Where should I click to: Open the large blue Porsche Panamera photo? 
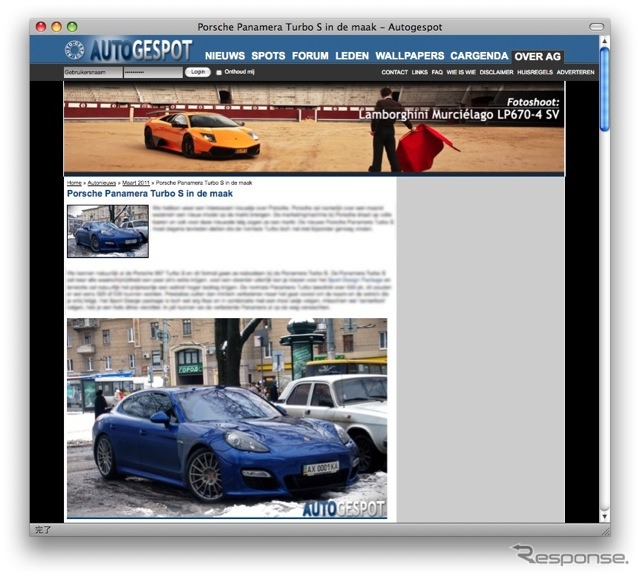click(x=227, y=418)
